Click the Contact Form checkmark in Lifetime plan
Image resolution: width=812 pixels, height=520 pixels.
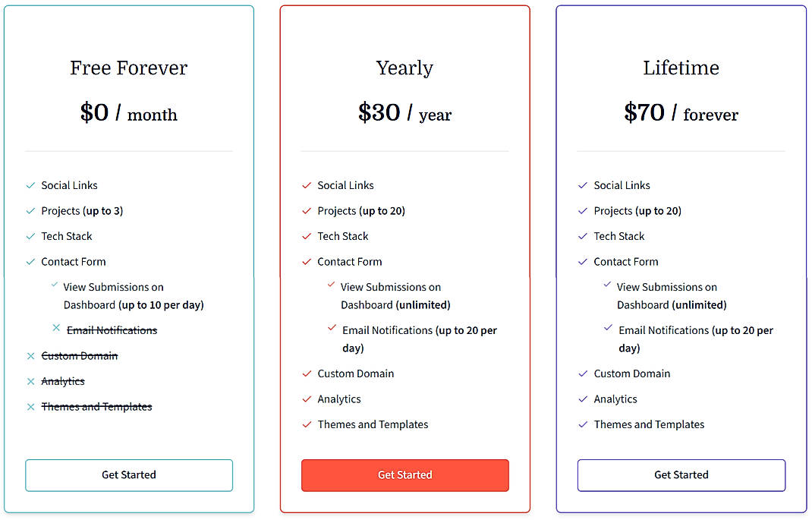[x=582, y=261]
